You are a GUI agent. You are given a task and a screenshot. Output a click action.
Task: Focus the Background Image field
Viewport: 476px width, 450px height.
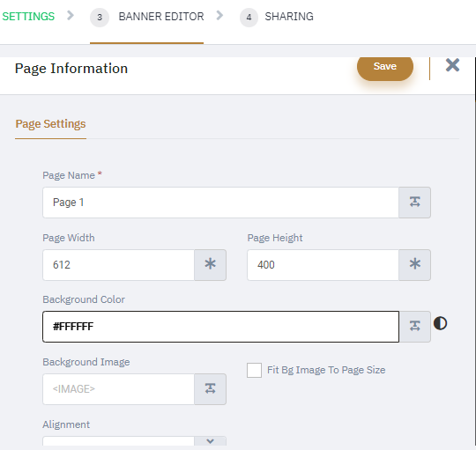[118, 389]
